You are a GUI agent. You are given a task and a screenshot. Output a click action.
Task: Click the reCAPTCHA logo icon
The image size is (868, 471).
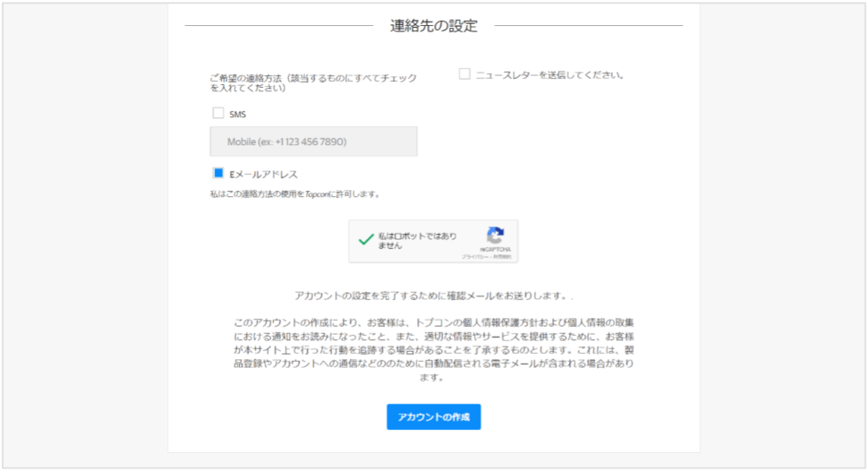click(495, 235)
